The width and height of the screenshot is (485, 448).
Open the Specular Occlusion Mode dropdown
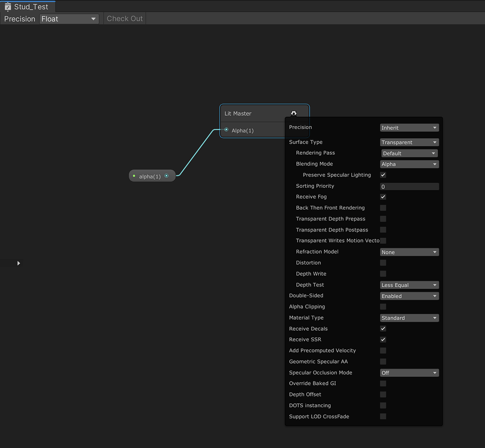409,373
